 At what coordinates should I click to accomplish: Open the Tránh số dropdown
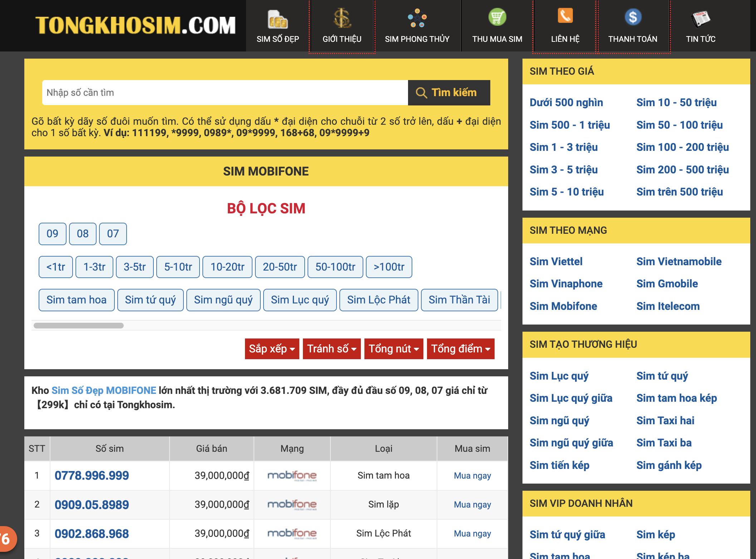[332, 348]
